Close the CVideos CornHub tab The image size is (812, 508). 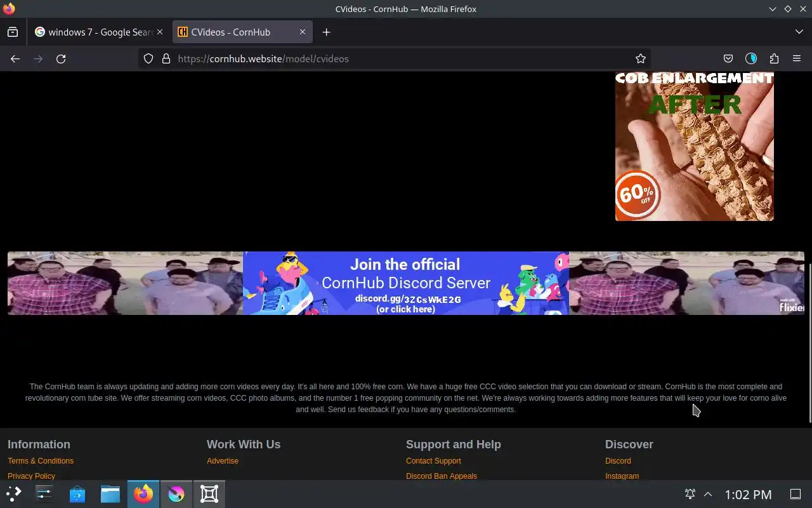click(x=303, y=32)
